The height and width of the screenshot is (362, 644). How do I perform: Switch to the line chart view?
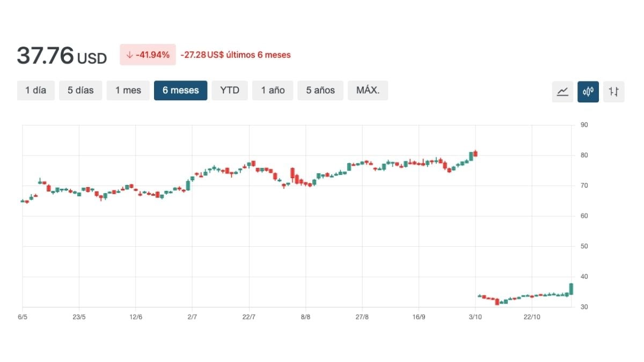pyautogui.click(x=562, y=91)
